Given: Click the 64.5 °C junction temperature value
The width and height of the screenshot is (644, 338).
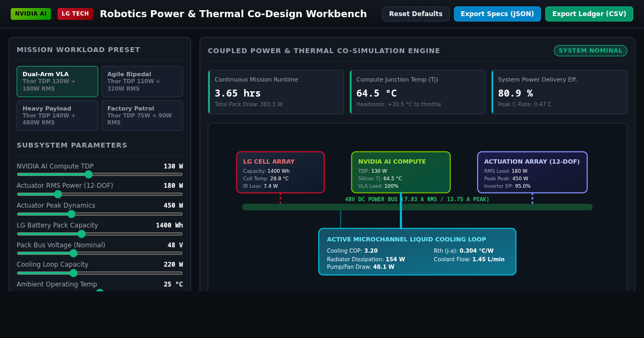Looking at the screenshot, I should point(377,93).
